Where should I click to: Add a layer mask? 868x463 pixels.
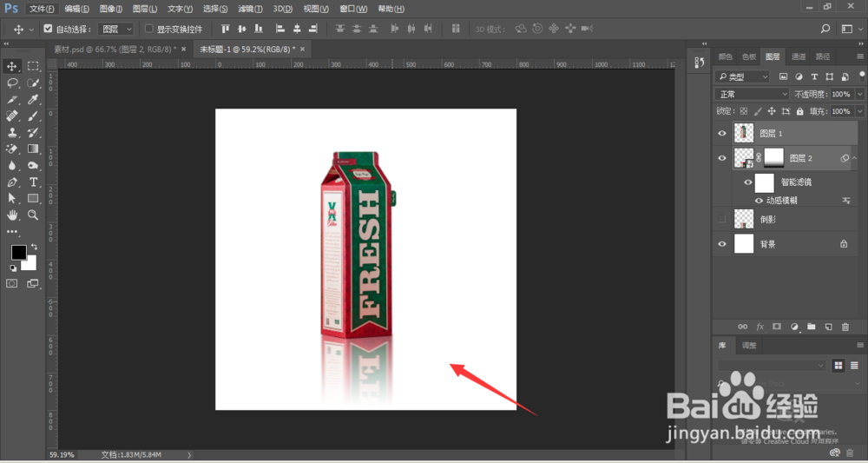[777, 327]
